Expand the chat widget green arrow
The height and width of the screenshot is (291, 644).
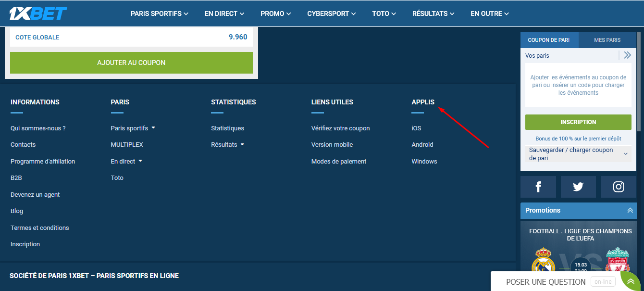(x=631, y=282)
